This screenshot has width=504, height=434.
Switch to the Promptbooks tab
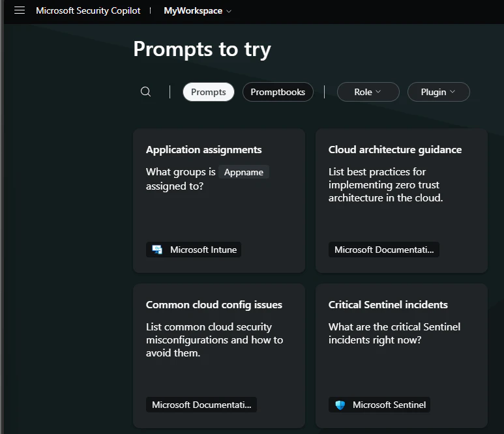click(278, 92)
